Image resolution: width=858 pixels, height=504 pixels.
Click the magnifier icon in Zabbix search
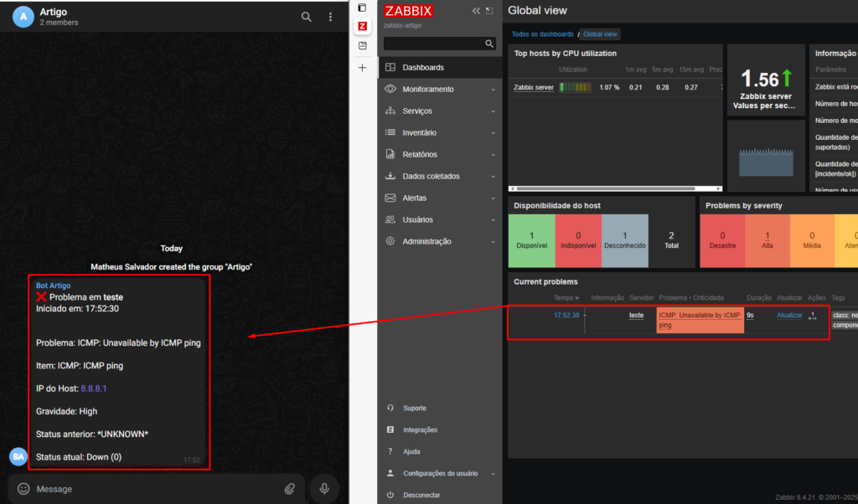coord(489,44)
